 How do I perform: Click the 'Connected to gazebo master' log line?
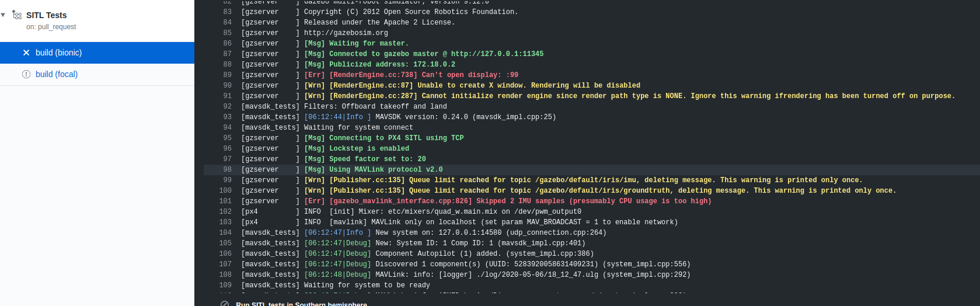(592, 54)
